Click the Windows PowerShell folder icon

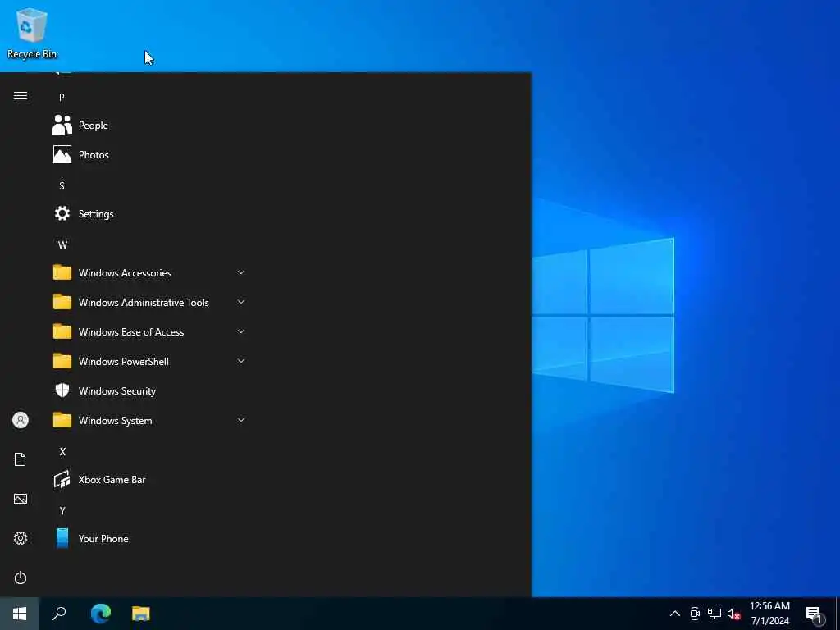point(62,361)
